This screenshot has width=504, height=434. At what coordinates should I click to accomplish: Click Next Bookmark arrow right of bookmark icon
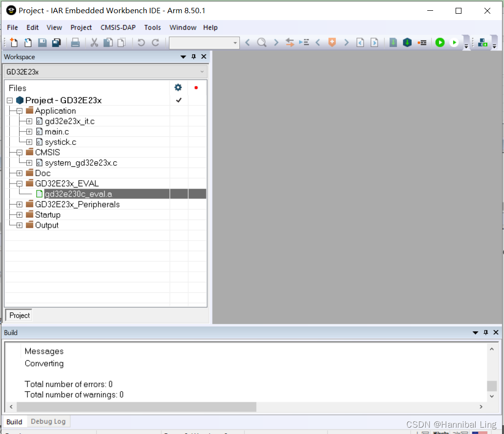point(346,43)
